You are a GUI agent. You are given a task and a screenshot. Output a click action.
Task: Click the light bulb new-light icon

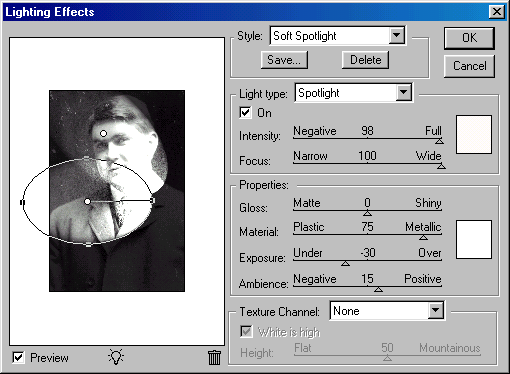coord(116,357)
